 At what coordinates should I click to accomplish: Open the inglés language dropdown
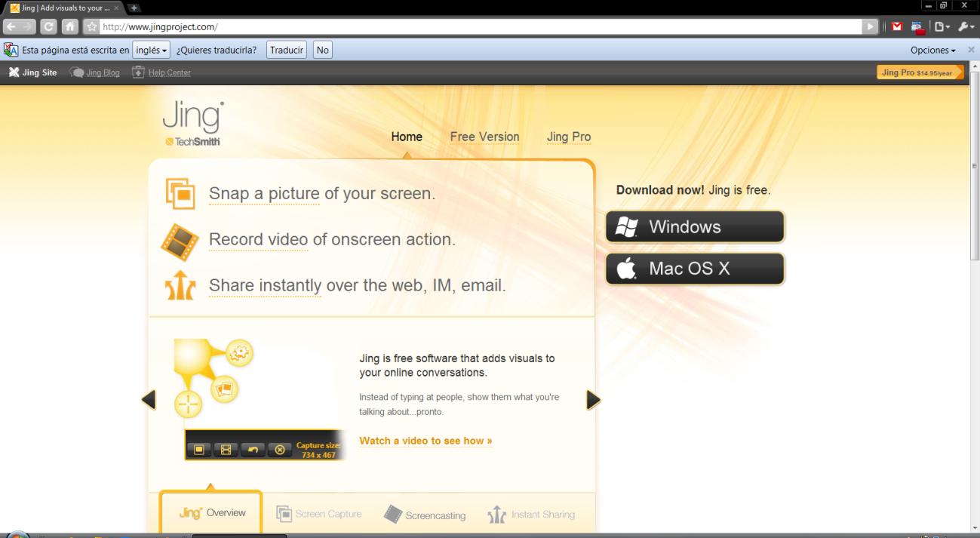pyautogui.click(x=151, y=51)
